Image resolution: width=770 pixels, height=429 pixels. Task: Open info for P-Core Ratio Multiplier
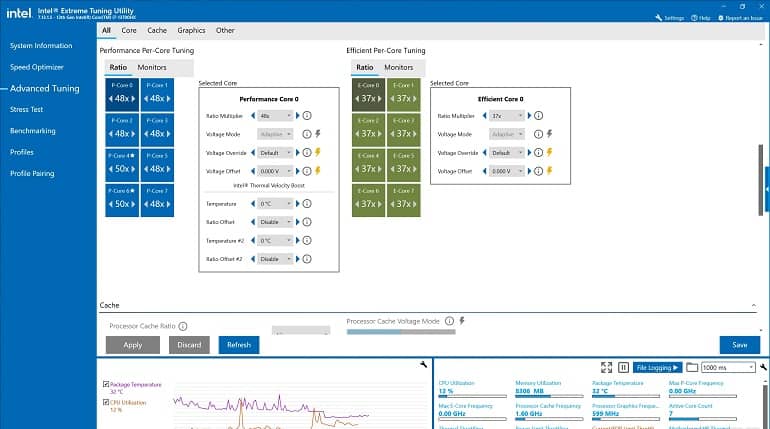click(x=307, y=116)
